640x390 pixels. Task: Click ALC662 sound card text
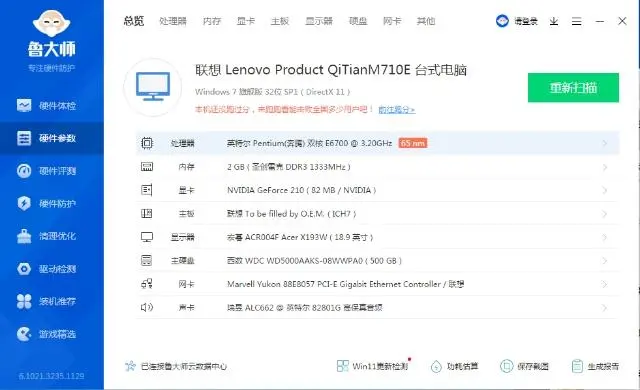click(304, 308)
